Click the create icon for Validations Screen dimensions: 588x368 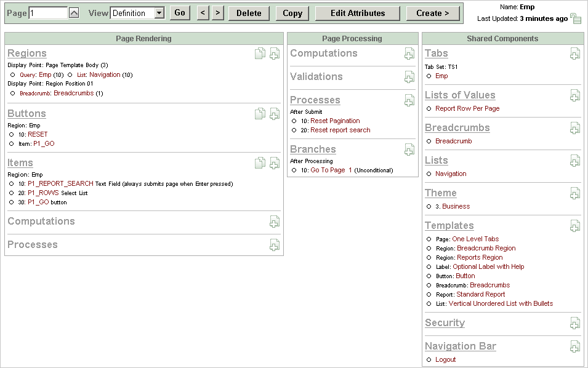pyautogui.click(x=409, y=77)
